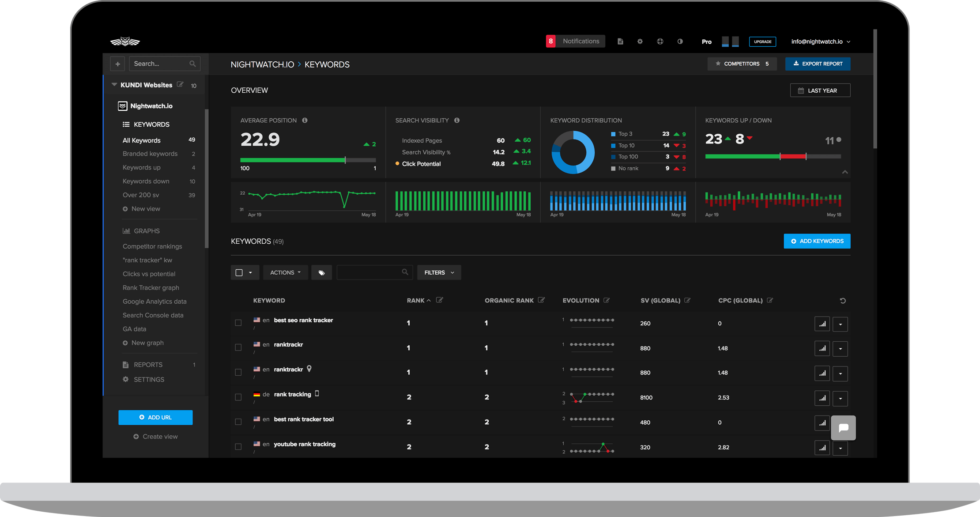980x517 pixels.
Task: Click the tag icon in the keywords toolbar
Action: pyautogui.click(x=321, y=272)
